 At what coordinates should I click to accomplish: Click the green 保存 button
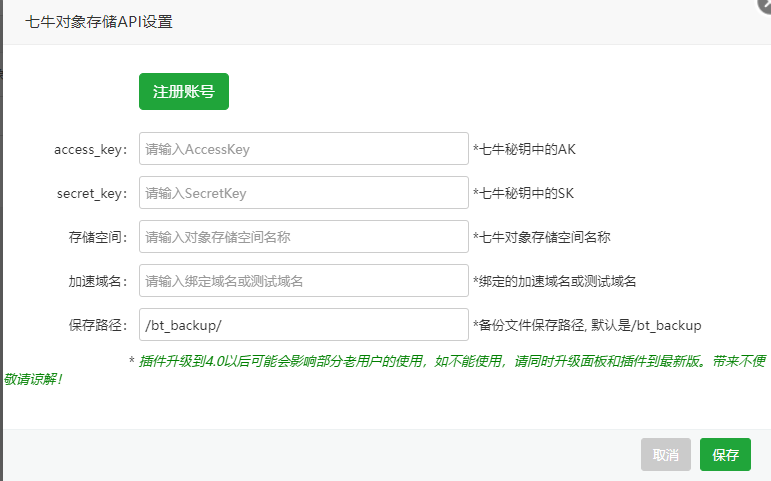(x=725, y=454)
